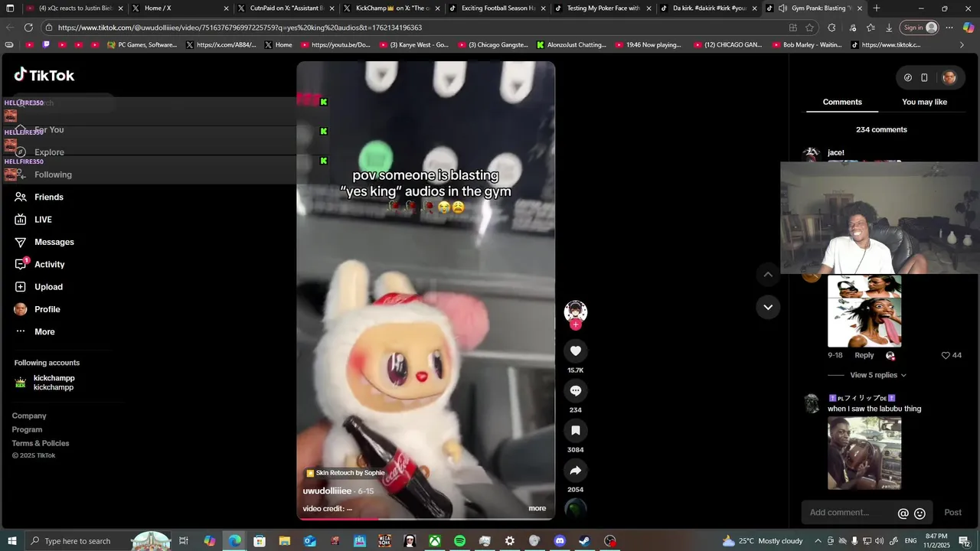The width and height of the screenshot is (980, 551).
Task: Open PC Games, Software bookmark
Action: (x=142, y=45)
